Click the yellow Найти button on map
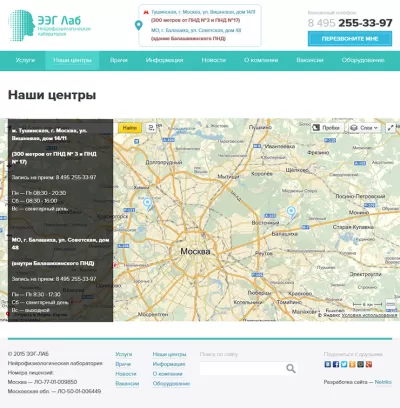Viewport: 400px width, 408px height. tap(130, 128)
